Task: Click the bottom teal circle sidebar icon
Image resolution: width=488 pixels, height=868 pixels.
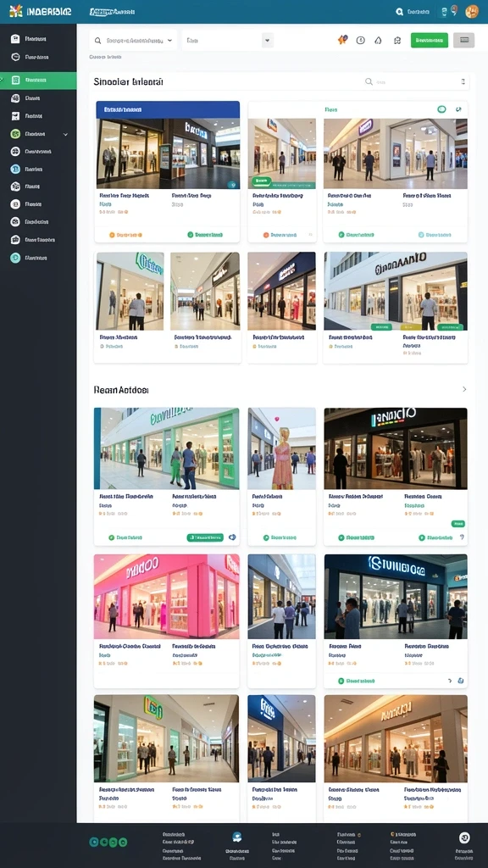Action: (15, 258)
